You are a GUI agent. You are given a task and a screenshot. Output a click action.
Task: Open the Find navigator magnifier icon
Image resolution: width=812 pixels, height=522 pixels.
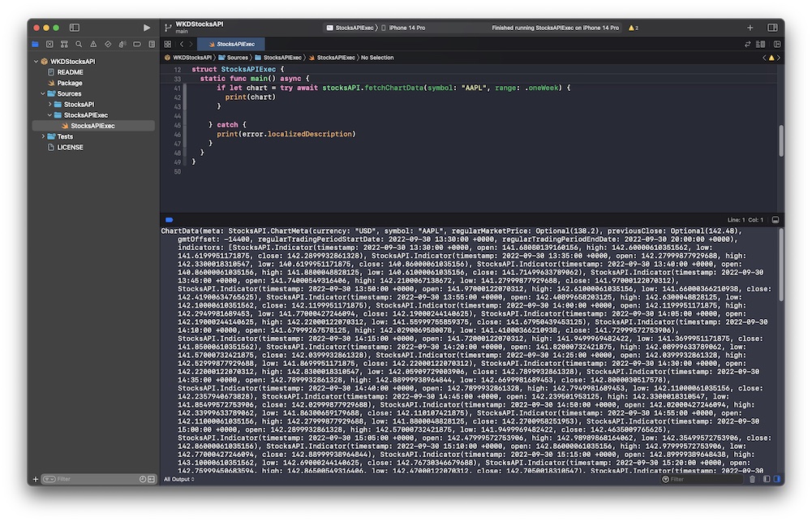(79, 45)
